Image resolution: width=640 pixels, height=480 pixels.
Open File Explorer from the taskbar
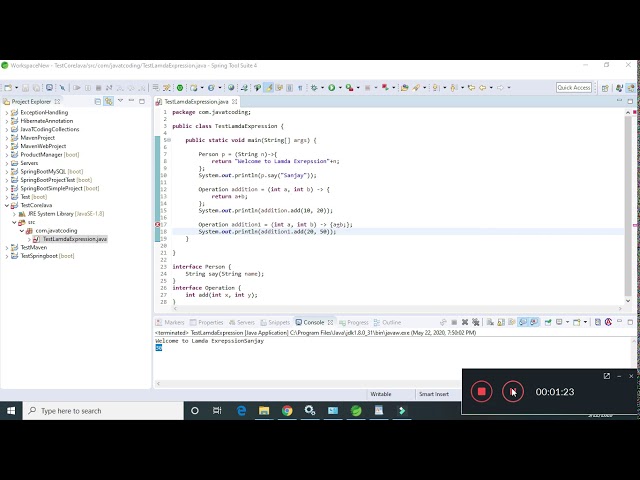pyautogui.click(x=264, y=411)
